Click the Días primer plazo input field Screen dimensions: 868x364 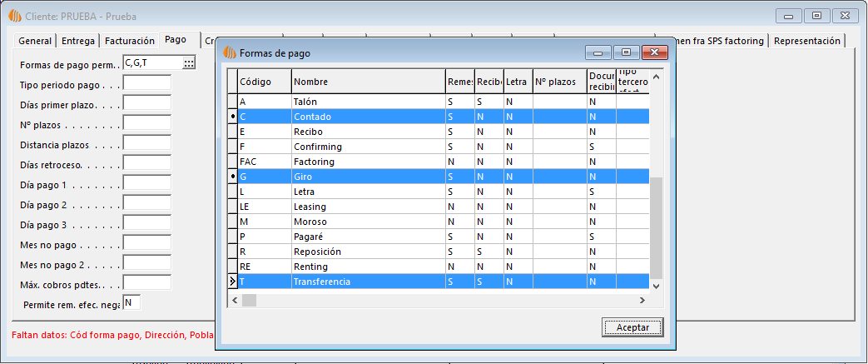[x=146, y=105]
